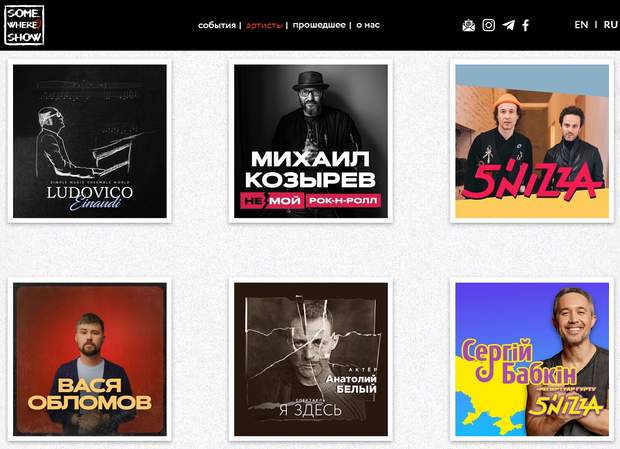Open the Ludovico Einaudi artist card

90,141
